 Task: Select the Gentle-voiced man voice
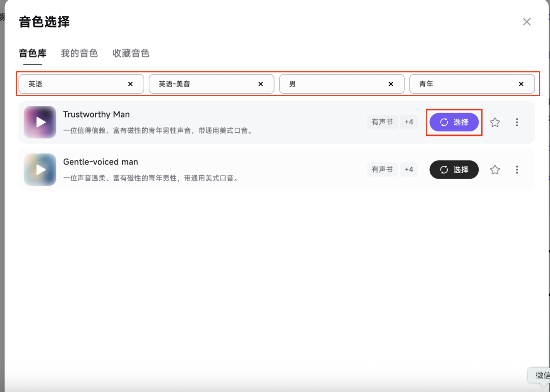[454, 170]
